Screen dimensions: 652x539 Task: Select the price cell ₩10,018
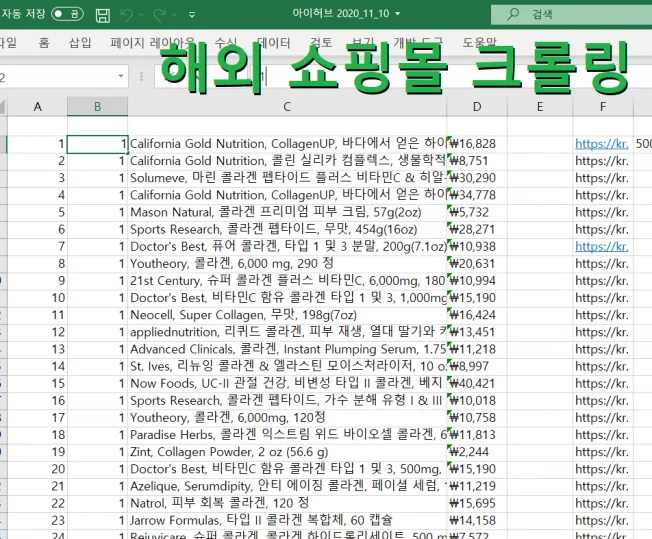coord(477,401)
